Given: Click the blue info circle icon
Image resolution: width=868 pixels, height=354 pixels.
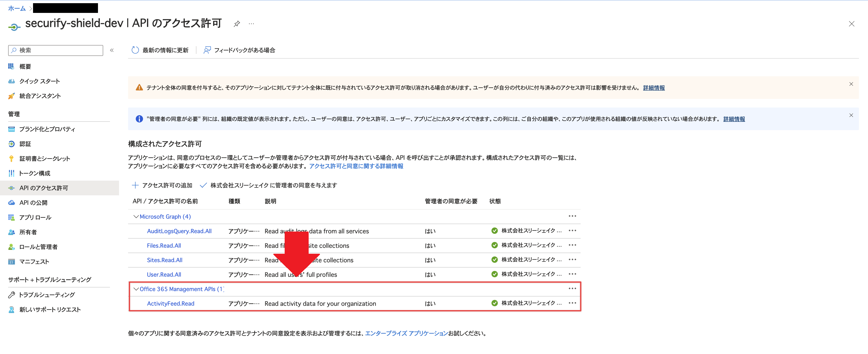Looking at the screenshot, I should pyautogui.click(x=139, y=119).
